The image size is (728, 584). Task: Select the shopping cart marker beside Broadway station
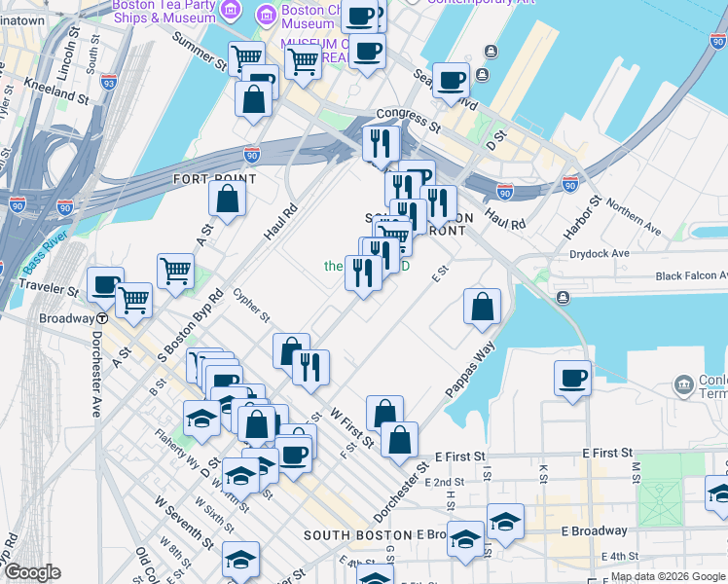click(x=133, y=304)
